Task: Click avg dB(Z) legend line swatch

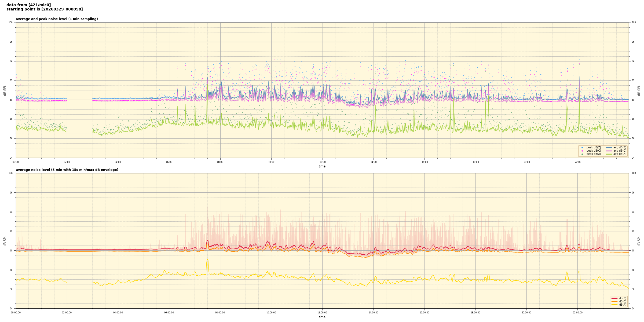Action: click(x=609, y=148)
